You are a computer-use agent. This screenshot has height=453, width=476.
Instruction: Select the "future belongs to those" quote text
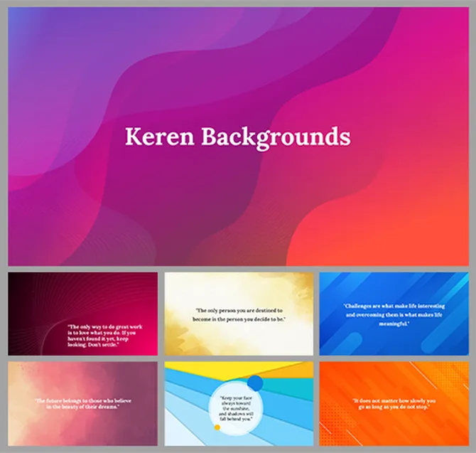click(77, 403)
